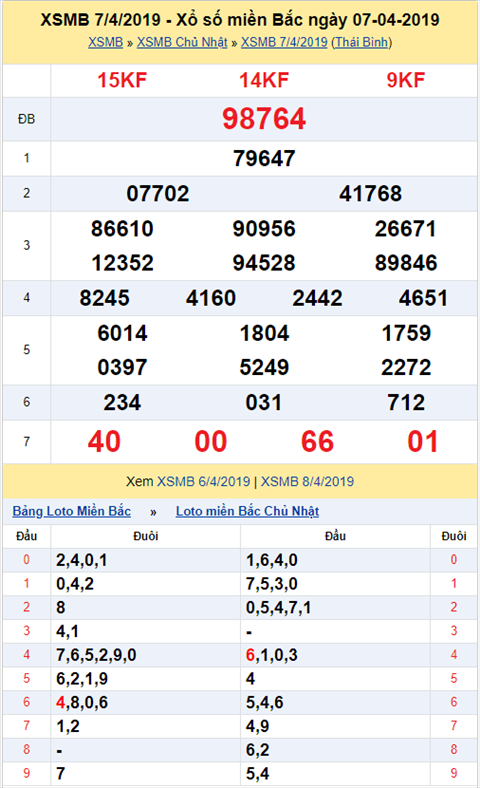Select sixth prize number 031
Viewport: 480px width, 788px height.
point(264,403)
